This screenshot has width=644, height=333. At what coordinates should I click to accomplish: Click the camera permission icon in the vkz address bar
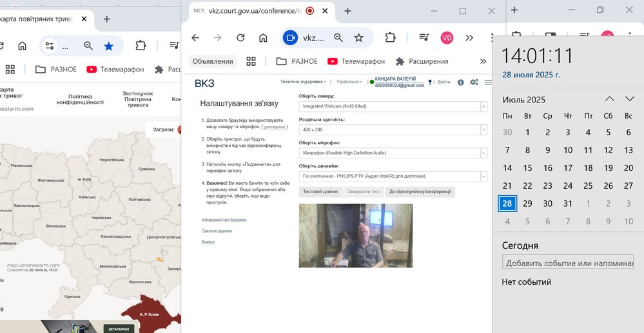point(290,38)
